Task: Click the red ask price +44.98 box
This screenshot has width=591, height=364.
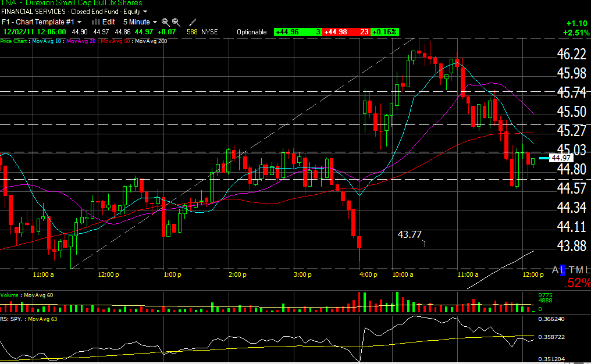Action: click(x=336, y=32)
